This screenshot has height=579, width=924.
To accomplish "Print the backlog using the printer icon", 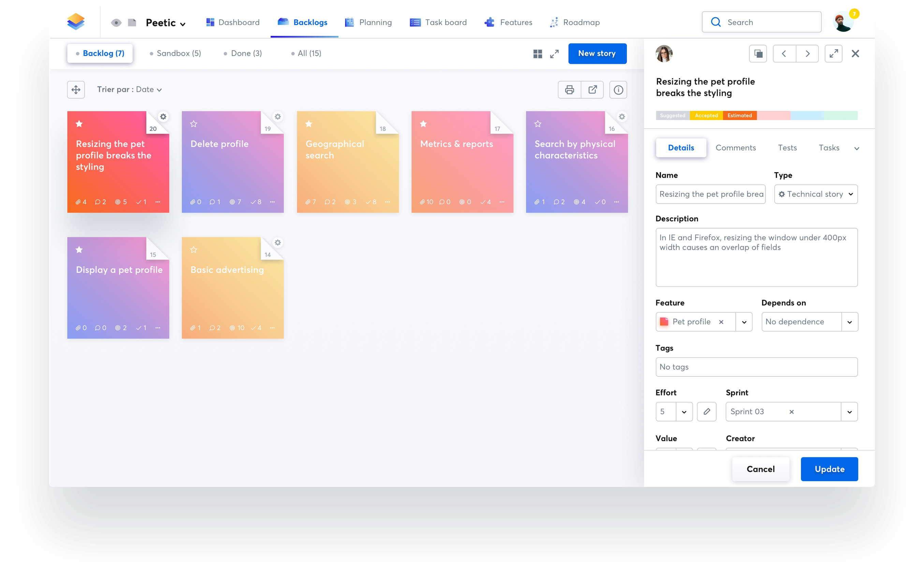I will tap(569, 89).
